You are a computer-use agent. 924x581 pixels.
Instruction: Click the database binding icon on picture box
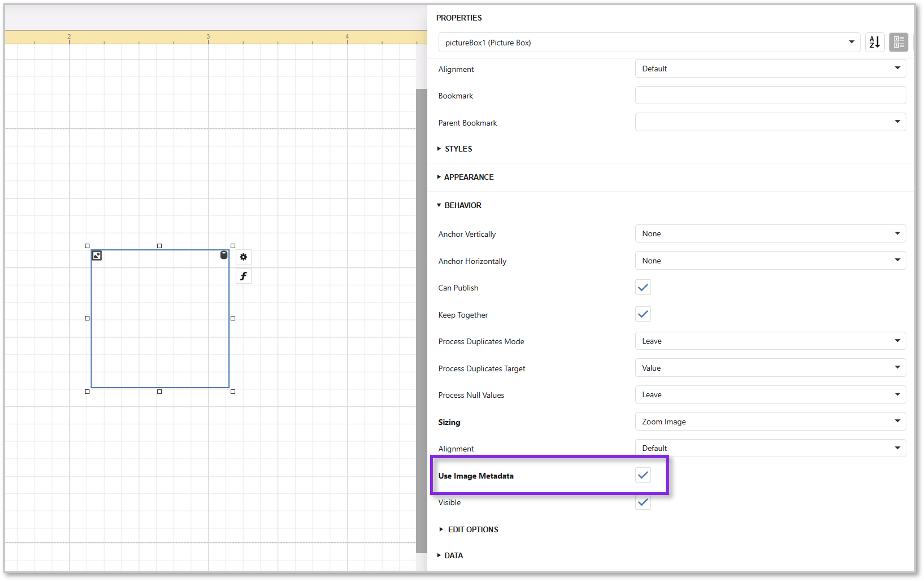224,255
